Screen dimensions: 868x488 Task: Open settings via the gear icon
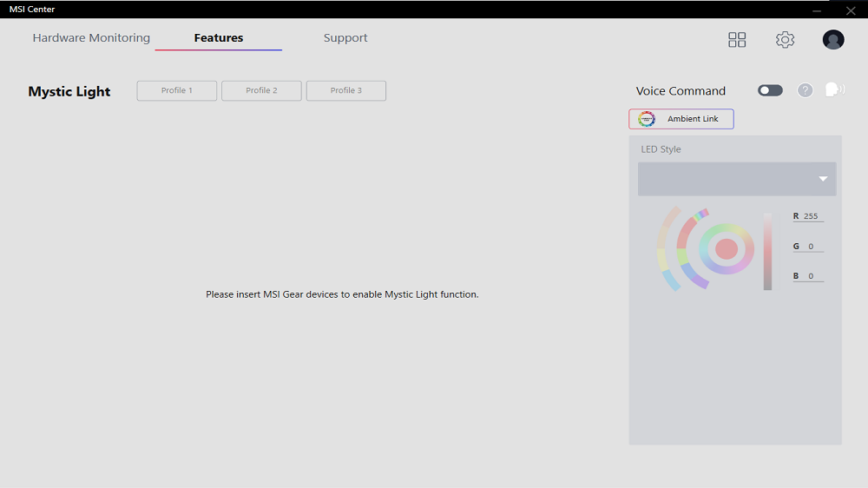coord(785,39)
